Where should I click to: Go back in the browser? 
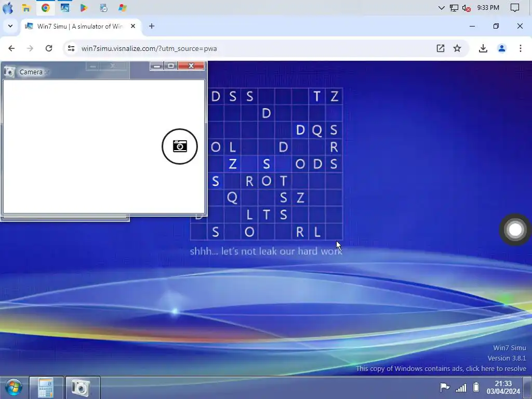pyautogui.click(x=11, y=48)
